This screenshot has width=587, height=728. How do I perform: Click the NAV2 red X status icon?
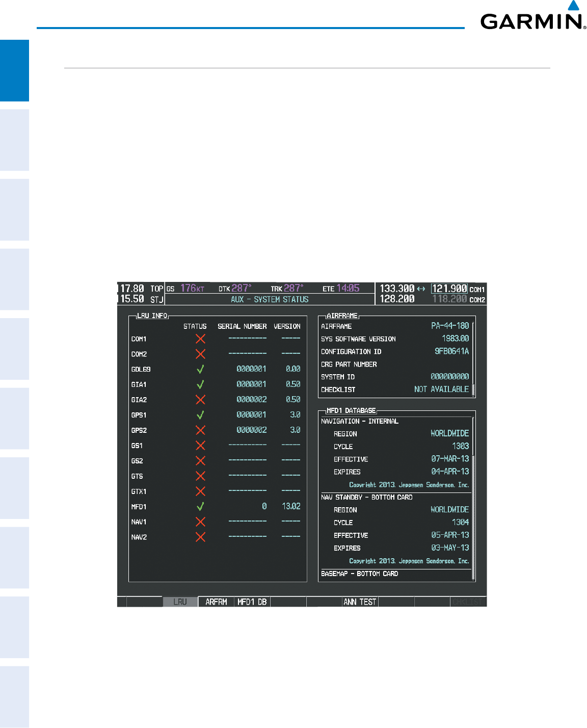tap(200, 537)
